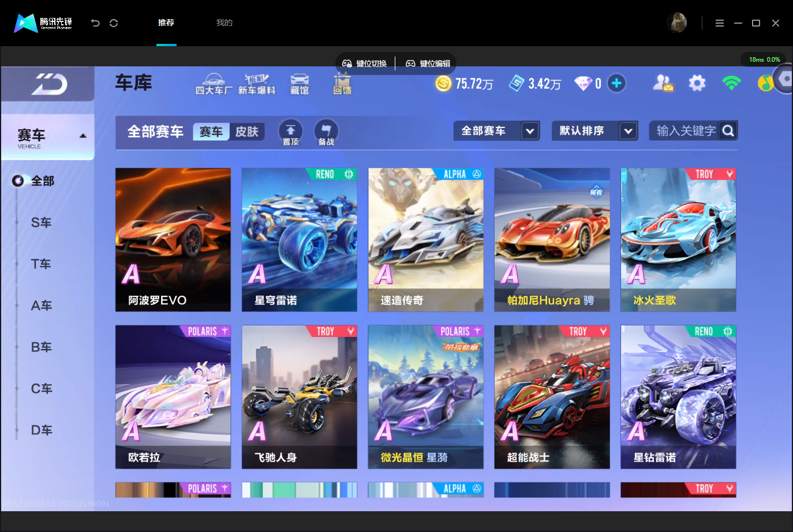Toggle the 皮肤 view switch

click(x=247, y=132)
